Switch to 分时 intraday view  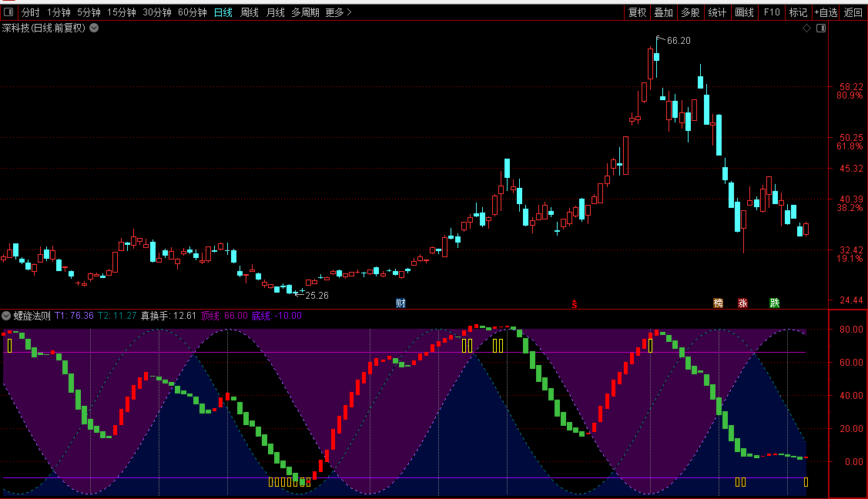31,12
